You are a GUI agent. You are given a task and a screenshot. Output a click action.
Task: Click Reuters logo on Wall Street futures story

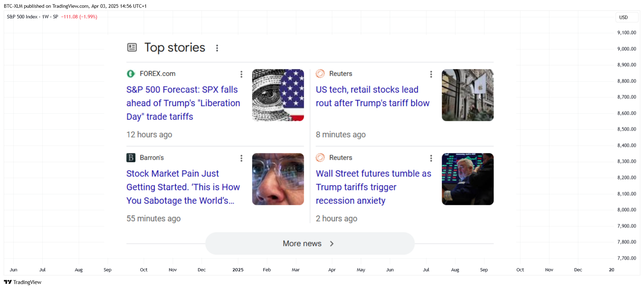click(320, 158)
